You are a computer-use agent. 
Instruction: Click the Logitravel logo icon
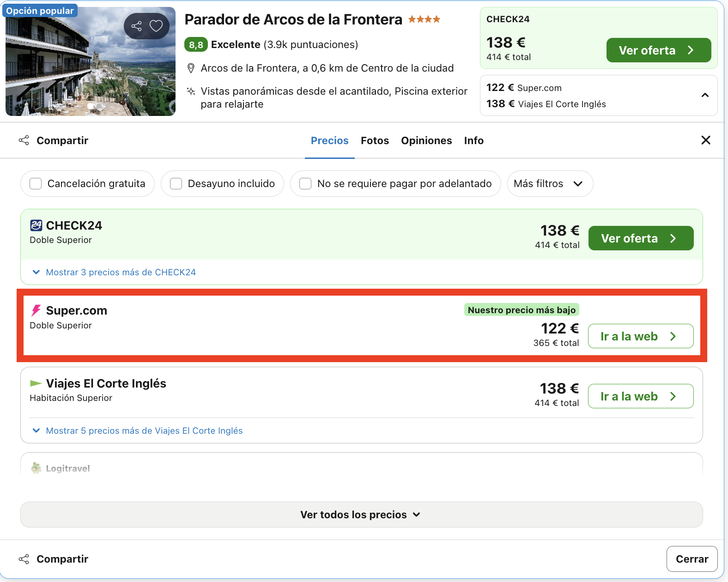click(36, 468)
